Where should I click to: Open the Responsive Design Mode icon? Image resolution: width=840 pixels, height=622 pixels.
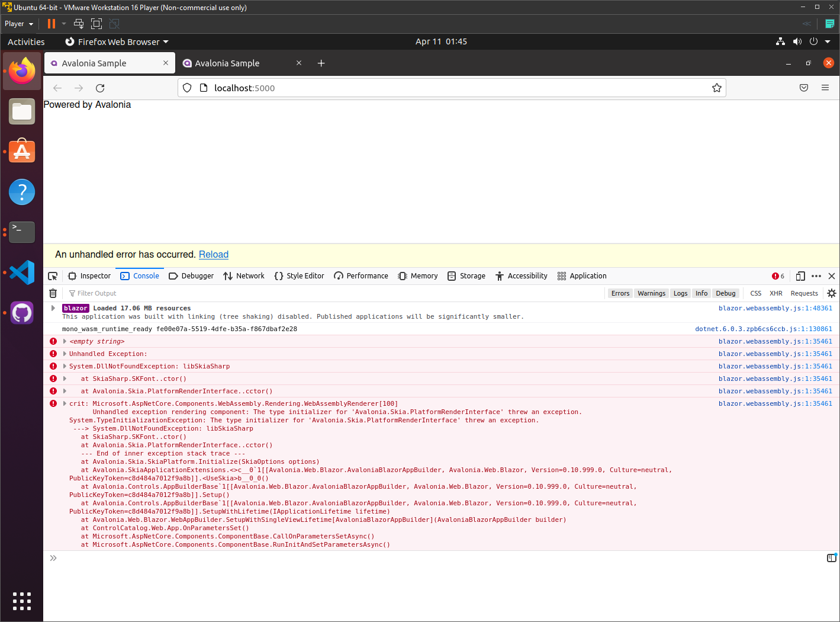(800, 275)
